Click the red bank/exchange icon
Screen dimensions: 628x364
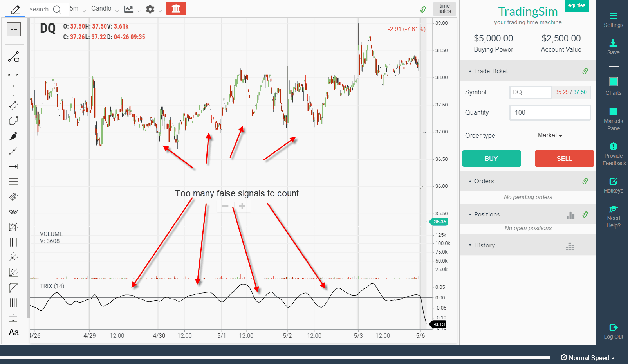pyautogui.click(x=176, y=8)
